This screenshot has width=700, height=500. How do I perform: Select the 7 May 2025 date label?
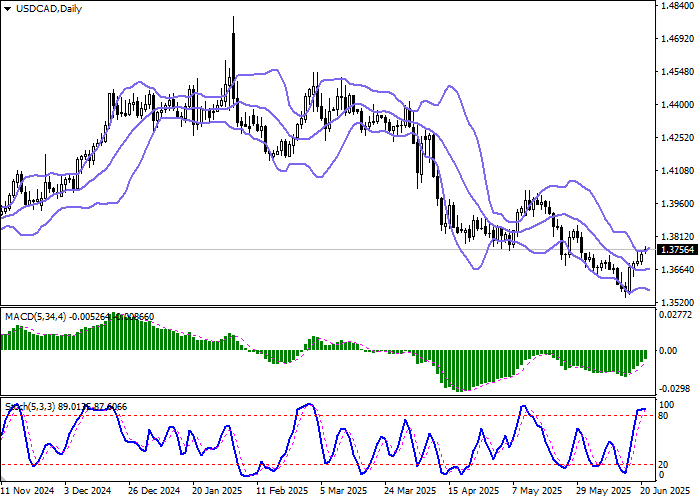pos(536,491)
